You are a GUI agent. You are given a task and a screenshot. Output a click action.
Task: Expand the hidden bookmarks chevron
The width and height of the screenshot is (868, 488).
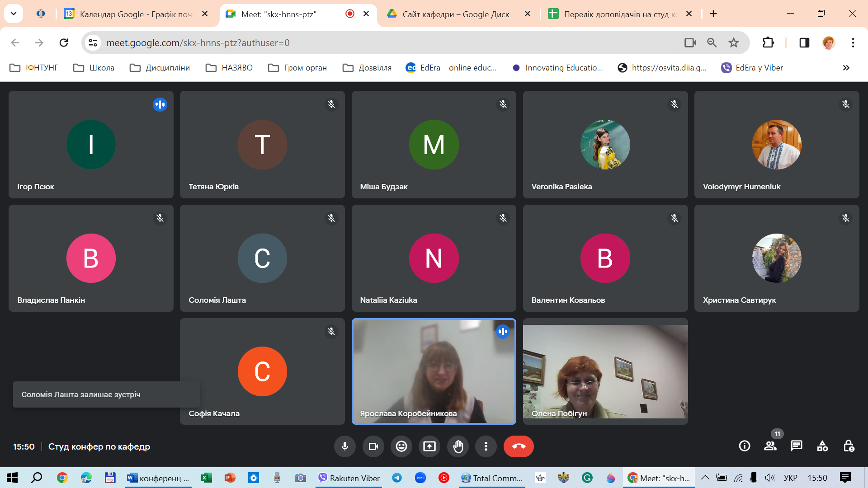[x=846, y=68]
